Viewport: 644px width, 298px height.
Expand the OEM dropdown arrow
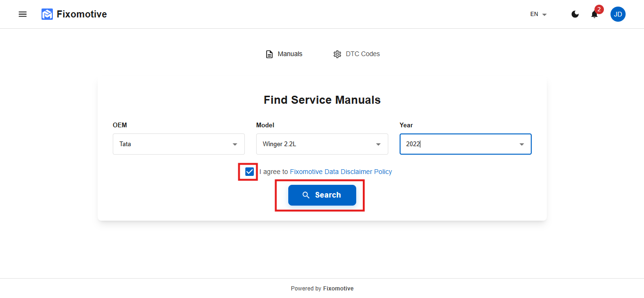[235, 144]
